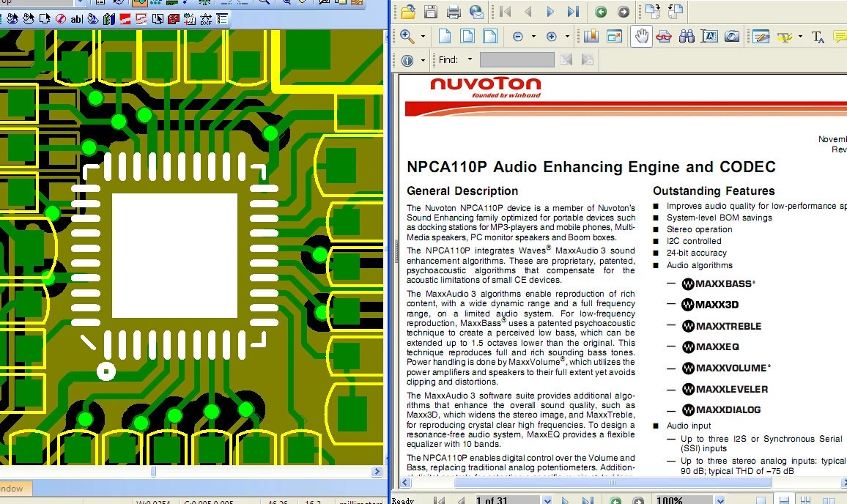Select the Snapshot camera tool

click(732, 36)
